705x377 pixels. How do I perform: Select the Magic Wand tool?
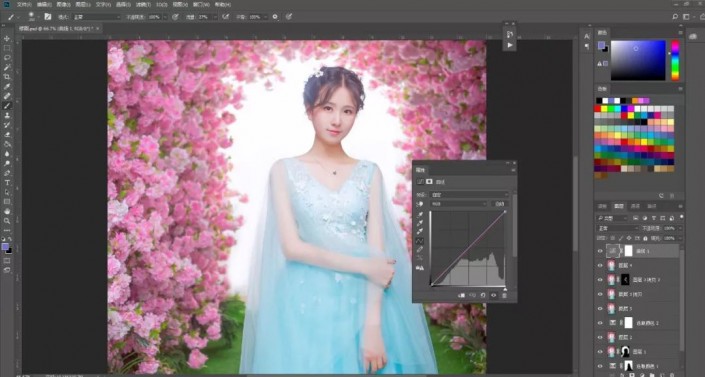pos(7,67)
